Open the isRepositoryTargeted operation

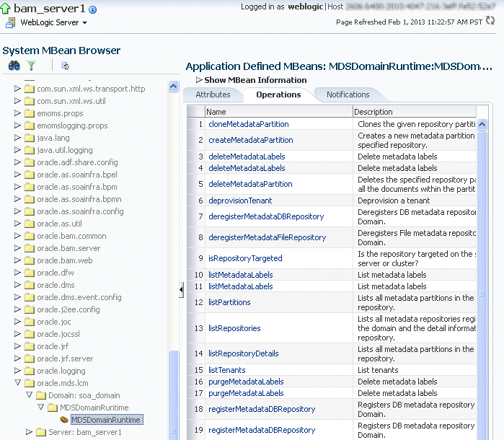[245, 258]
